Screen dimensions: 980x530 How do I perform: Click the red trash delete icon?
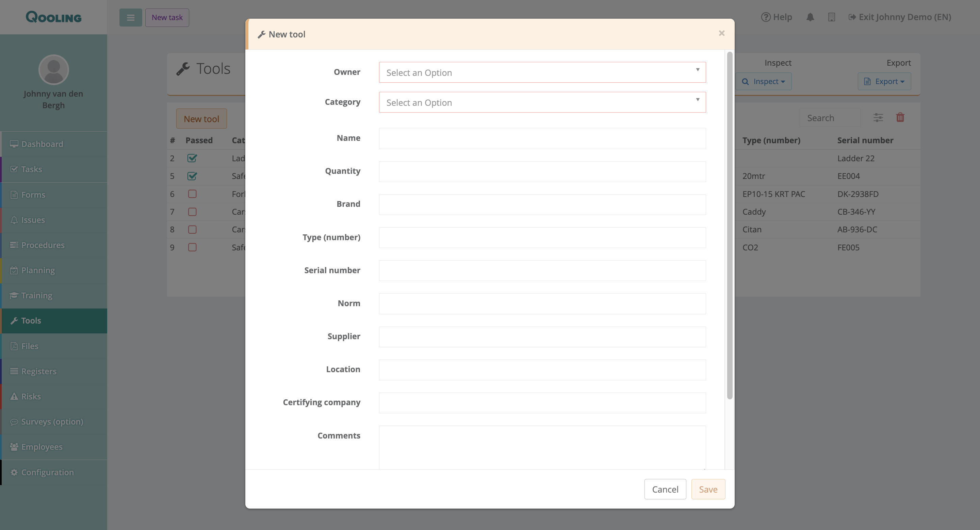(900, 117)
